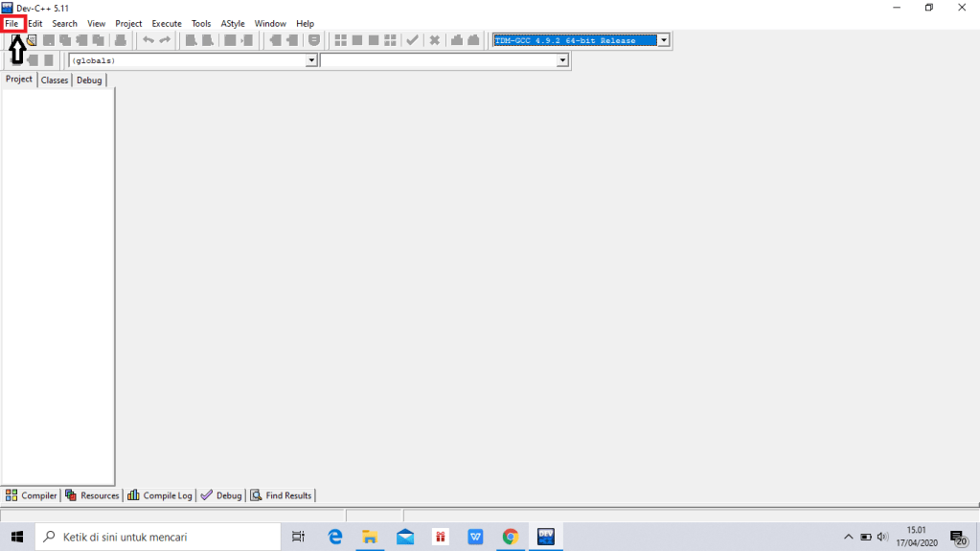Viewport: 980px width, 551px height.
Task: Click the Open file toolbar icon
Action: coord(32,40)
